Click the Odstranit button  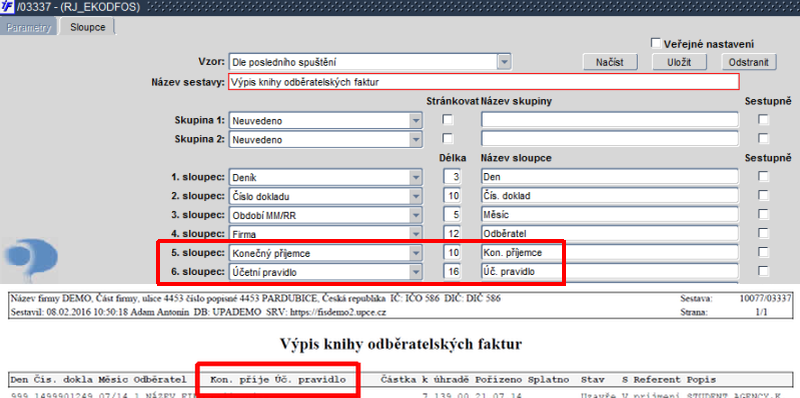coord(749,62)
